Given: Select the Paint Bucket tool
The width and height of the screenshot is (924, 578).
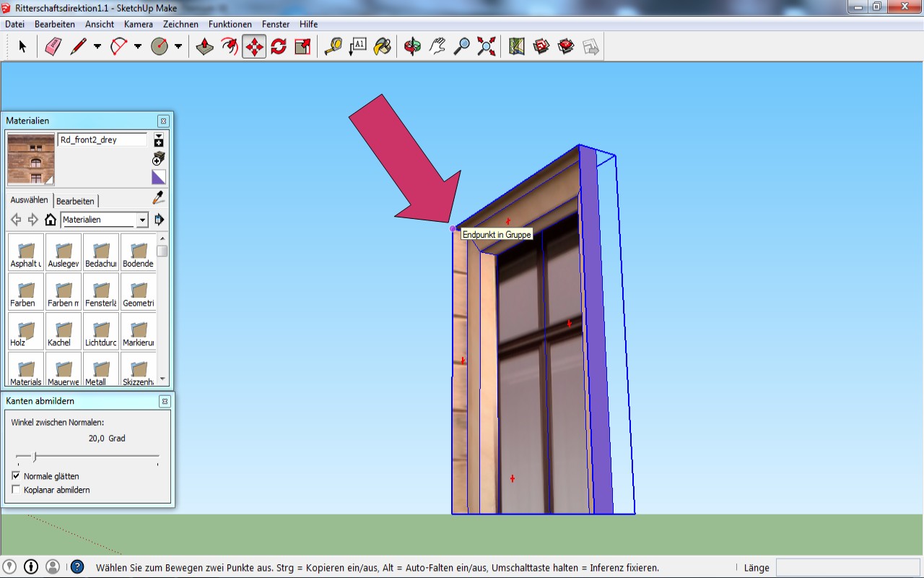Looking at the screenshot, I should [x=383, y=47].
